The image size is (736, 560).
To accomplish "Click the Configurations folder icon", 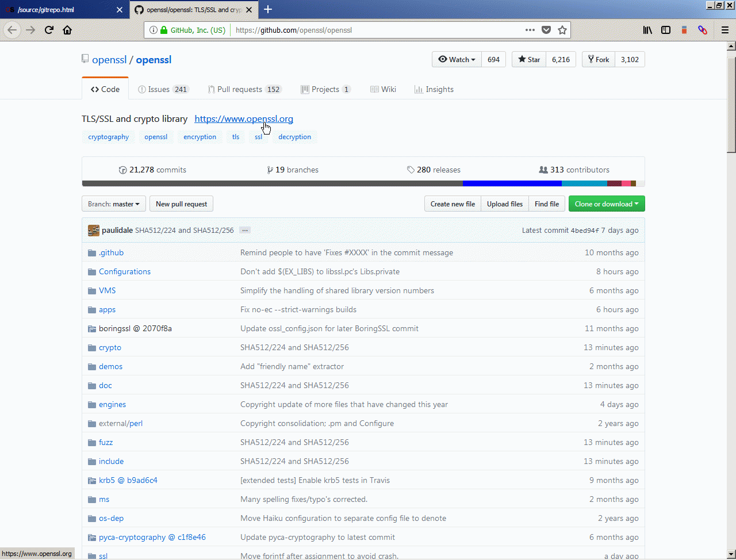I will click(x=92, y=272).
